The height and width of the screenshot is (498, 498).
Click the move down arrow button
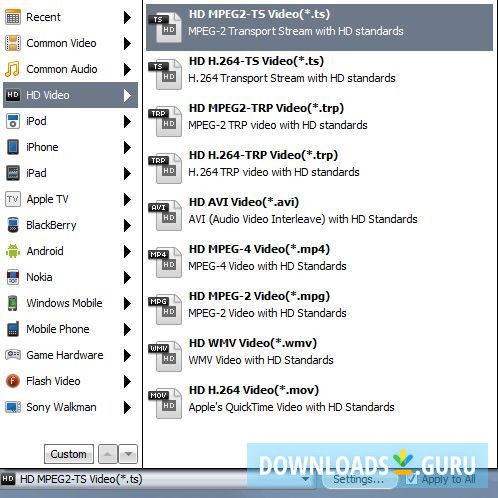point(128,454)
